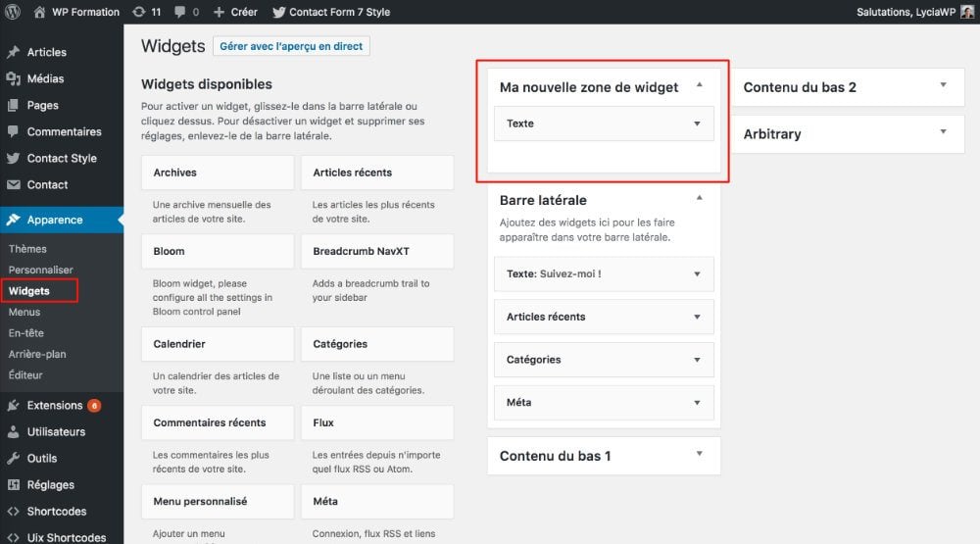Click the LyciaWP user avatar
This screenshot has height=544, width=980.
coord(967,12)
